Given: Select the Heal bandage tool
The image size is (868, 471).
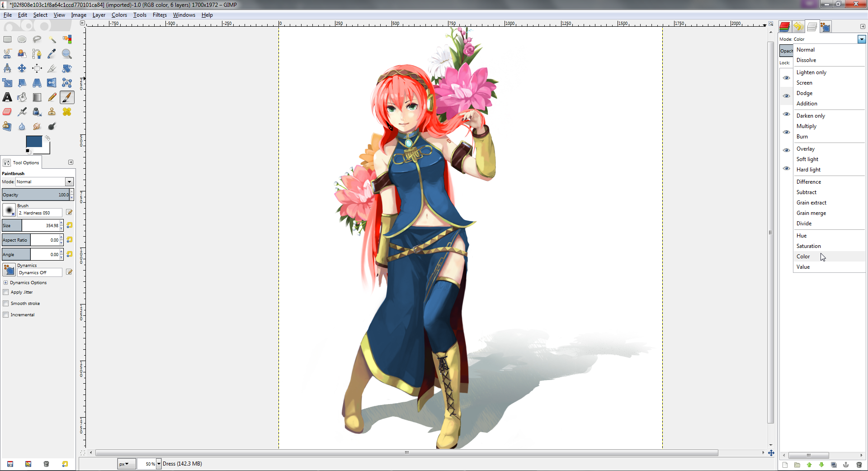Looking at the screenshot, I should click(67, 112).
